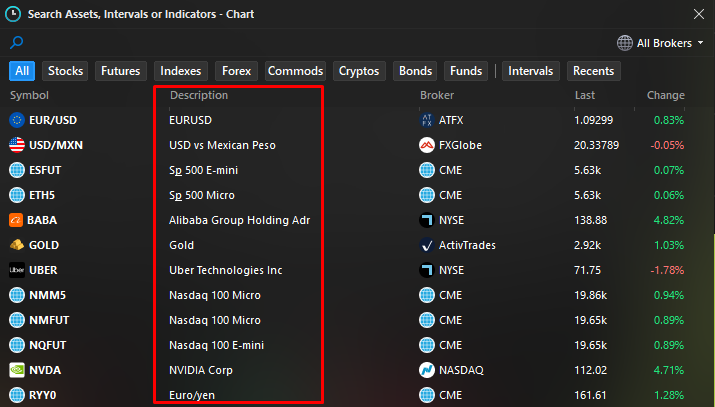Switch to the Cryptos filter tab
715x407 pixels.
point(359,71)
